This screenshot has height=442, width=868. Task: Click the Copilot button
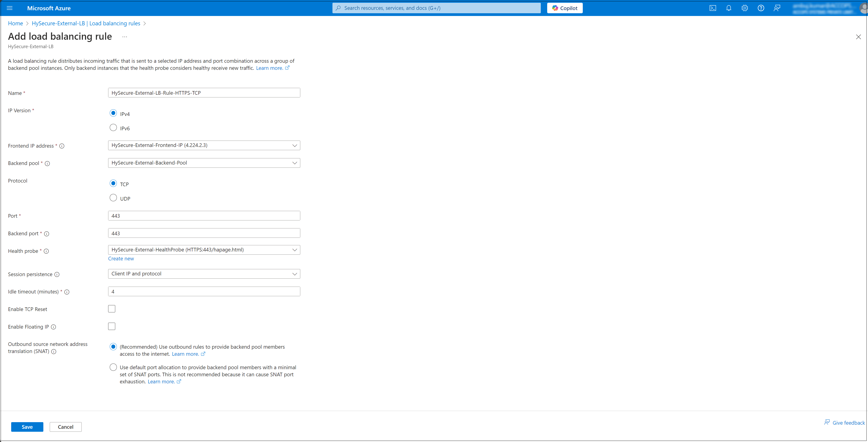click(565, 8)
